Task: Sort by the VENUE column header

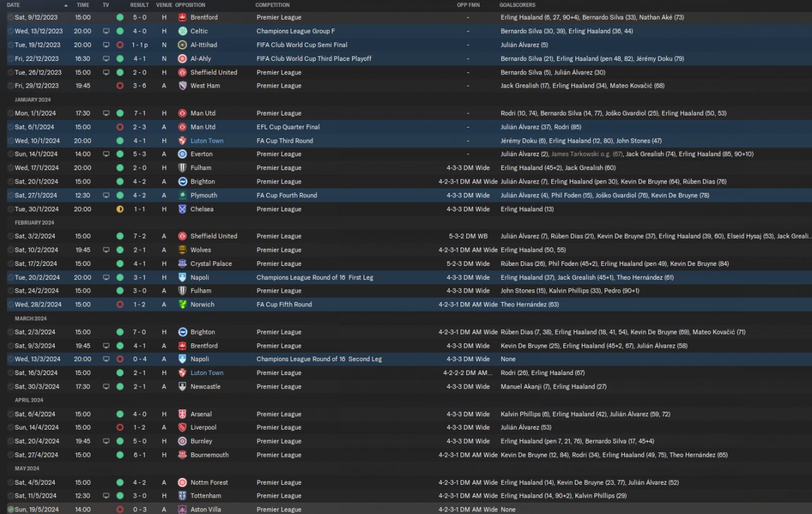Action: (x=164, y=5)
